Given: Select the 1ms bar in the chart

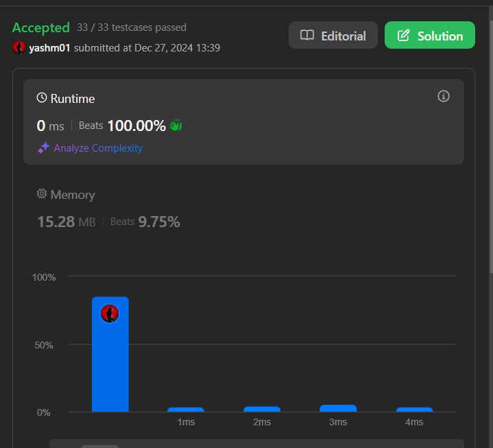Looking at the screenshot, I should point(186,410).
